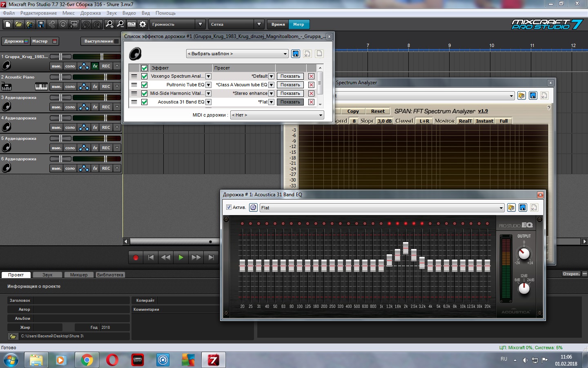588x368 pixels.
Task: Open fx list on Acoustic Piano track
Action: pos(95,87)
